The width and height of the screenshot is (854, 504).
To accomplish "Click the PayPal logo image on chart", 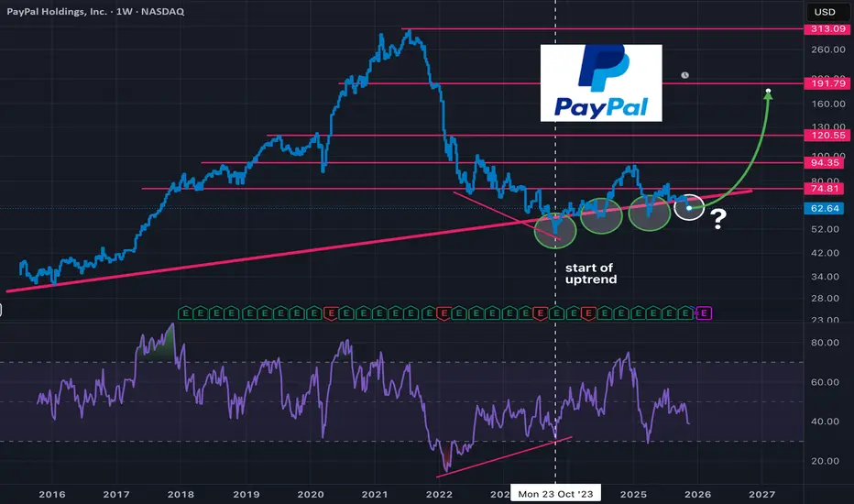I will tap(601, 82).
